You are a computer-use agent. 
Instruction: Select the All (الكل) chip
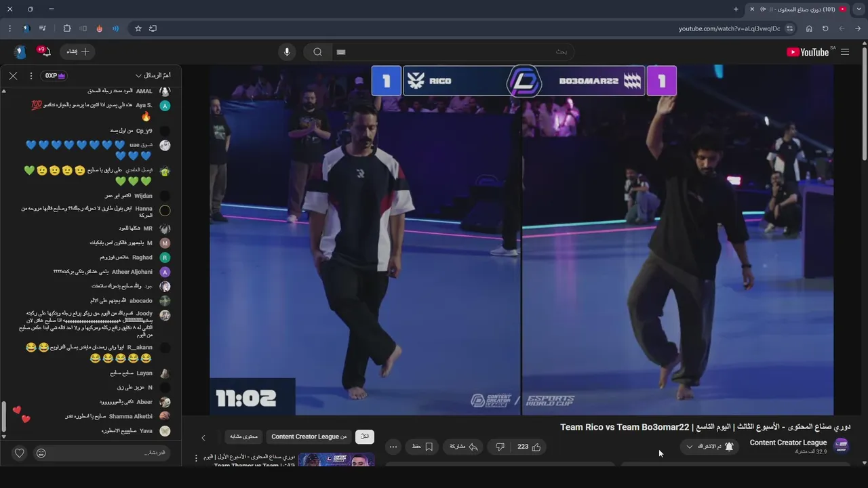click(365, 436)
